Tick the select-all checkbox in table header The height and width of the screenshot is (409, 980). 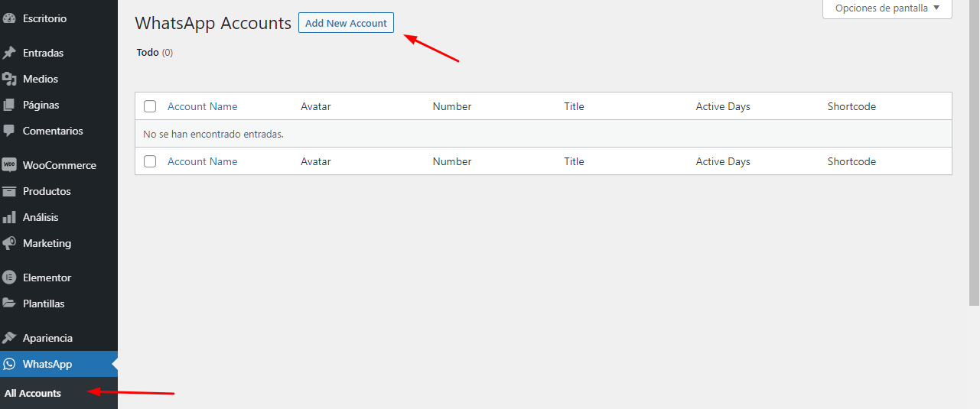tap(150, 106)
